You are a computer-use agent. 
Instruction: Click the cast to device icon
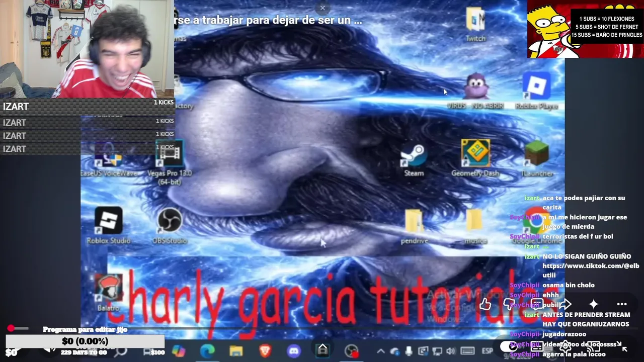point(594,346)
